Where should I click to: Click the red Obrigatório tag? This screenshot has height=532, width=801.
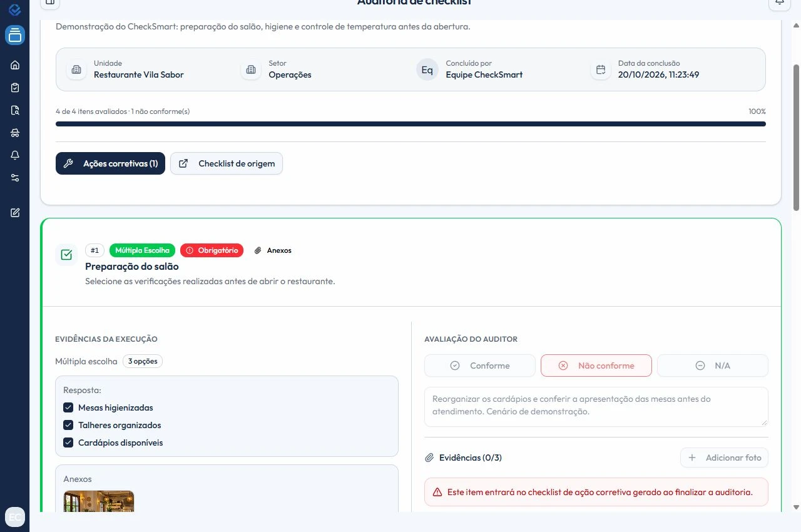point(212,250)
